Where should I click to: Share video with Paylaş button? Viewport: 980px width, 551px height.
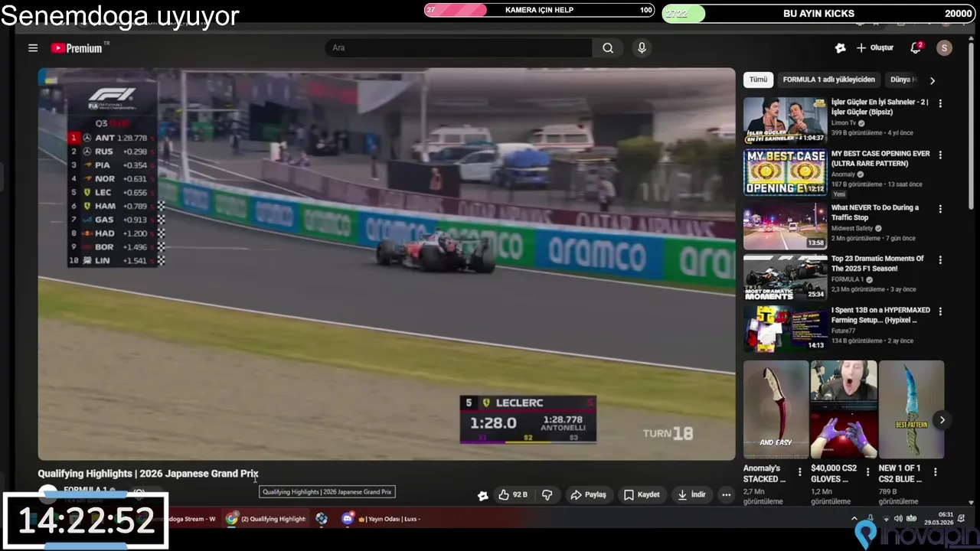tap(588, 495)
